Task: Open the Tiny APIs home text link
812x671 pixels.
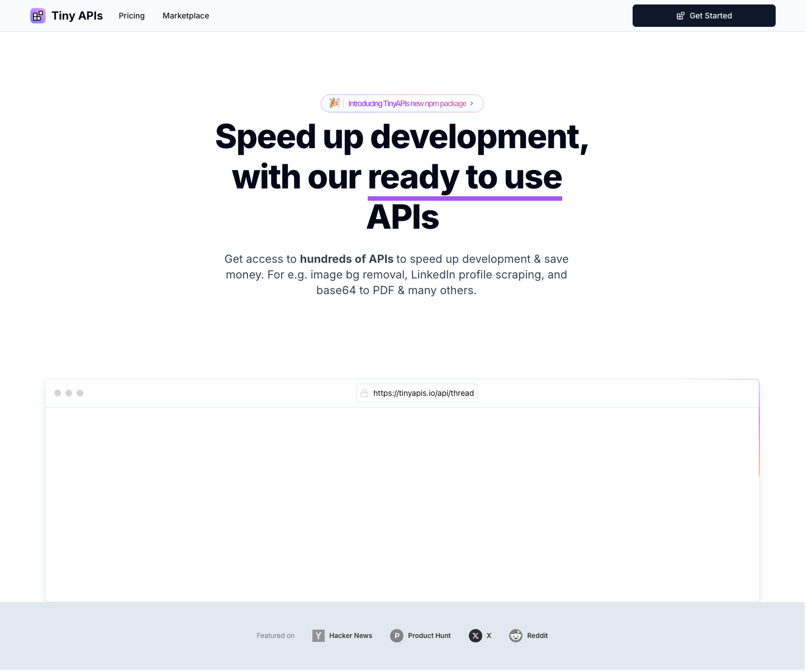Action: [x=77, y=16]
